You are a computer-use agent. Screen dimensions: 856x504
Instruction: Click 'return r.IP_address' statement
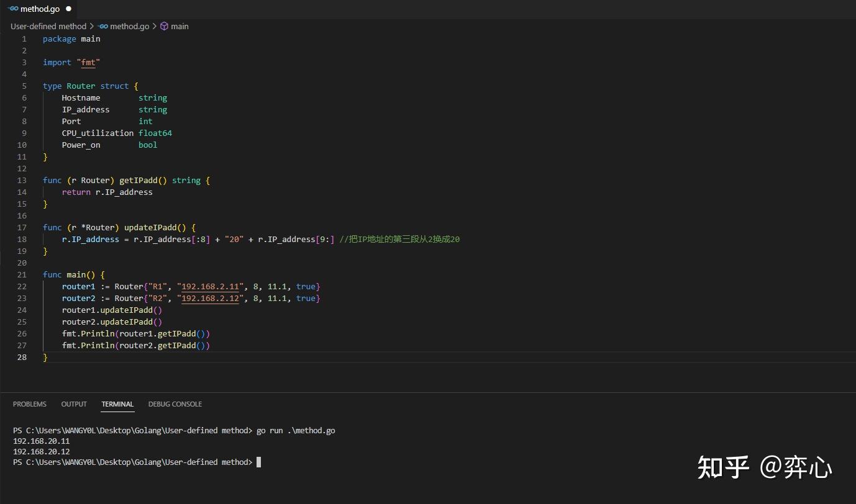point(107,192)
